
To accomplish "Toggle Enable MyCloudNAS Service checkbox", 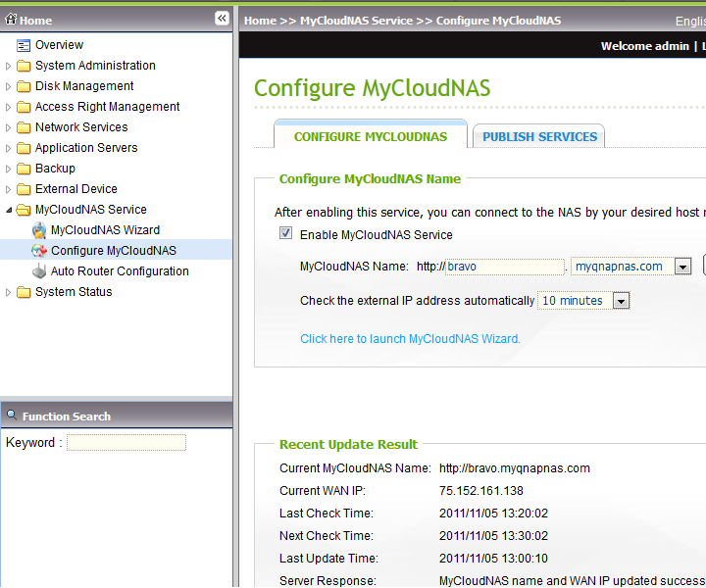I will (286, 234).
